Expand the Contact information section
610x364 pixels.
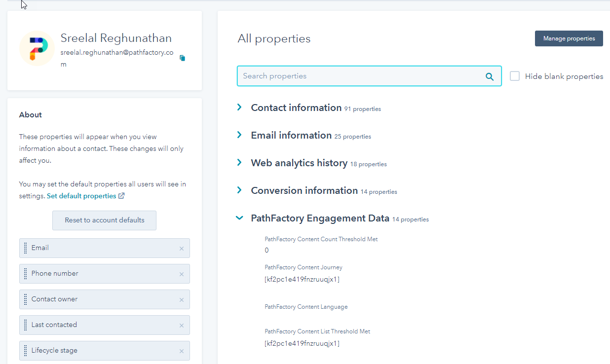pos(239,108)
